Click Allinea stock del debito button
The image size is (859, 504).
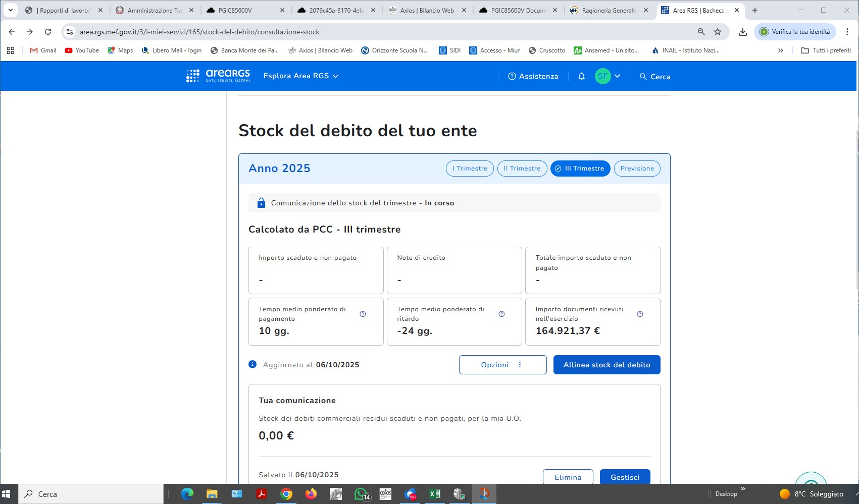click(x=607, y=365)
